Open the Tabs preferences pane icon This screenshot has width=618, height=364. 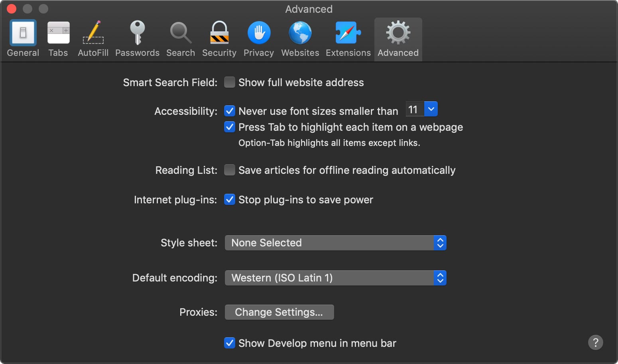click(58, 33)
